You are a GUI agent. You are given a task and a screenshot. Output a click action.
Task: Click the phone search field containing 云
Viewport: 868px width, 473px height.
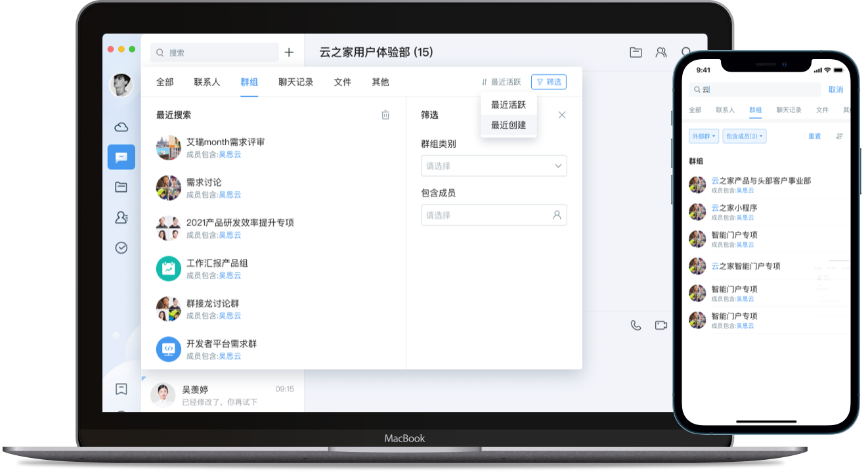tap(755, 89)
